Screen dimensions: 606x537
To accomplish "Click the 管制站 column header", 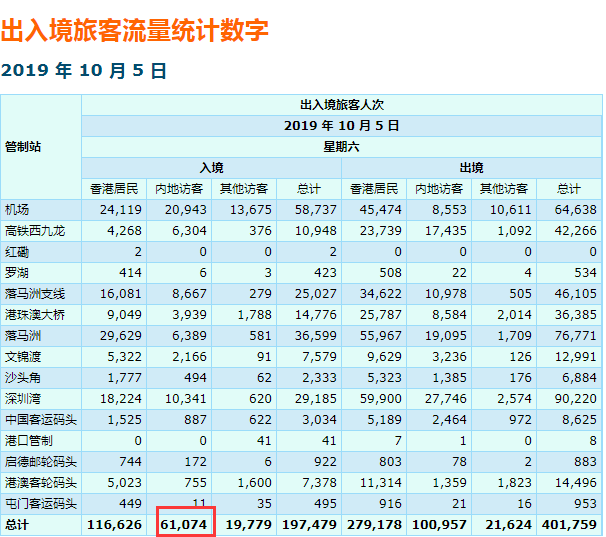I will tap(23, 147).
